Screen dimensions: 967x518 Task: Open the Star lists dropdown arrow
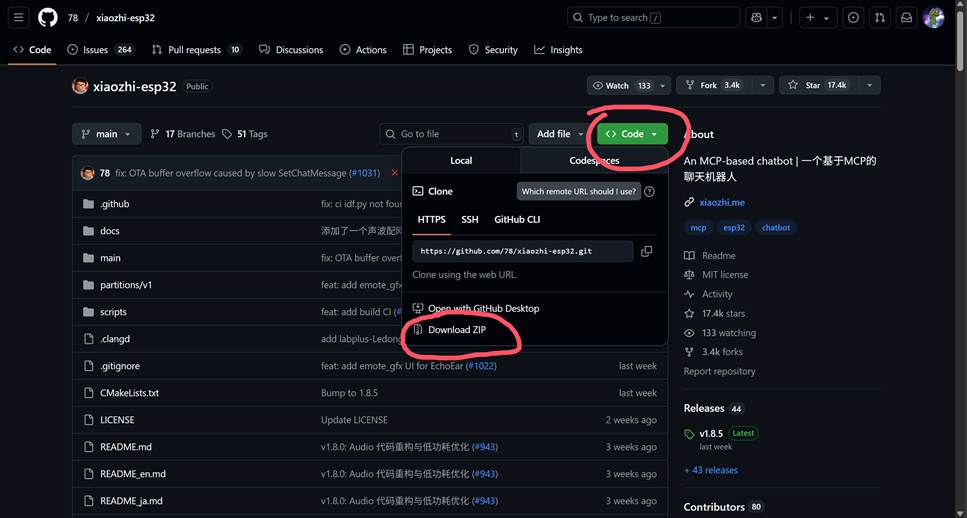[869, 86]
